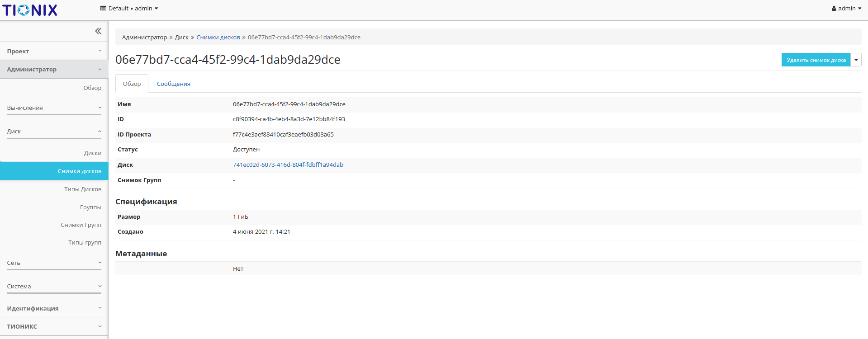This screenshot has height=339, width=868.
Task: Click the TIONIX logo
Action: (30, 10)
